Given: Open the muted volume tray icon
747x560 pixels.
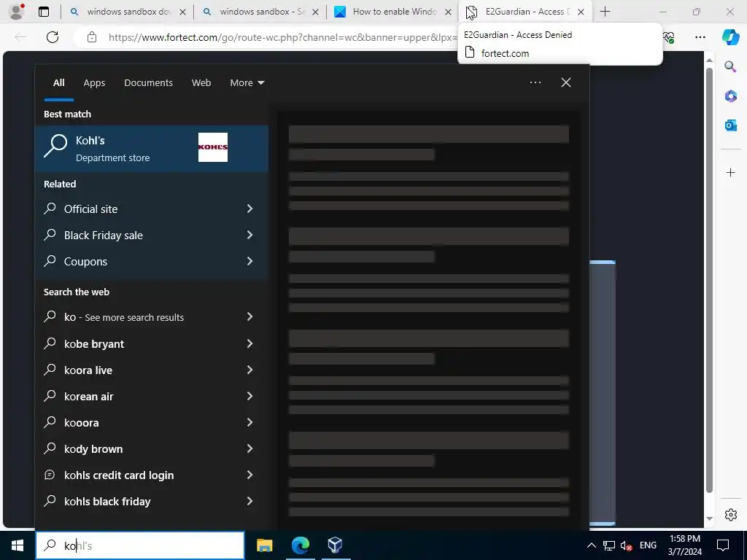Looking at the screenshot, I should (627, 545).
